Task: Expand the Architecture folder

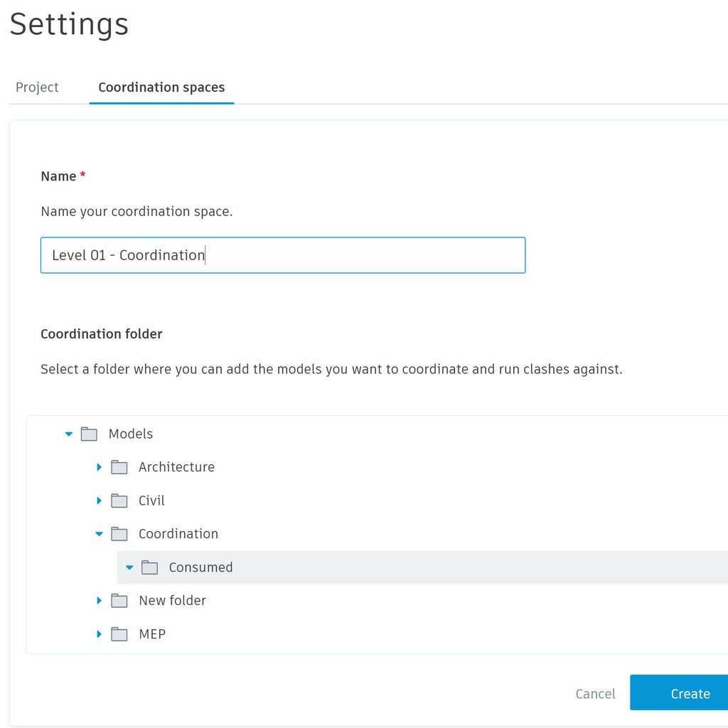Action: coord(99,467)
